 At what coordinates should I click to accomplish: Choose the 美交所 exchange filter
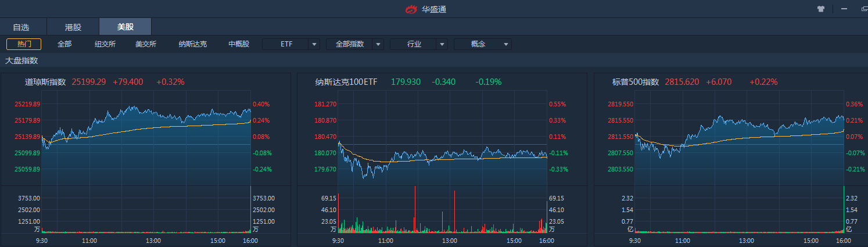click(x=146, y=44)
